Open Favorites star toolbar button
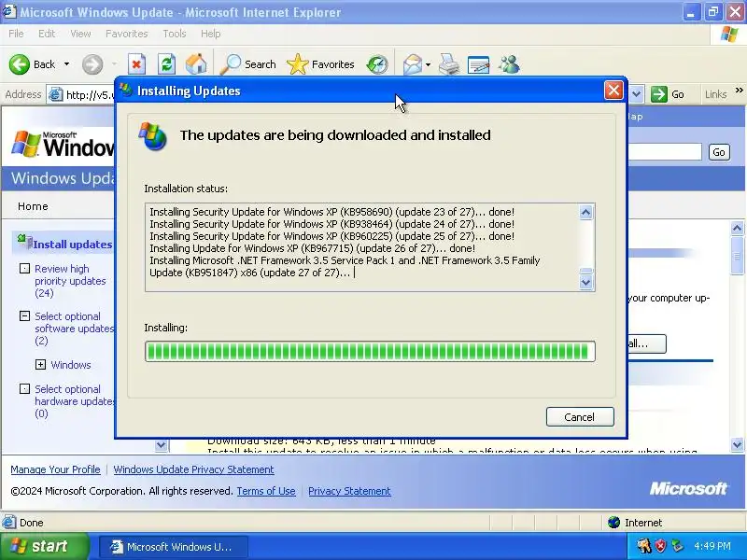 click(320, 64)
